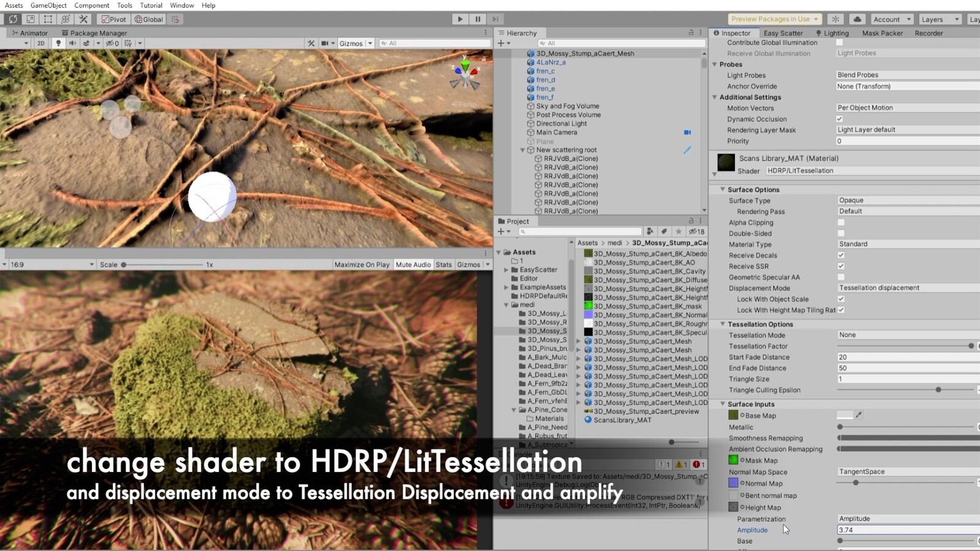Click the scene orientation gizmo
The image size is (980, 551).
pyautogui.click(x=465, y=75)
